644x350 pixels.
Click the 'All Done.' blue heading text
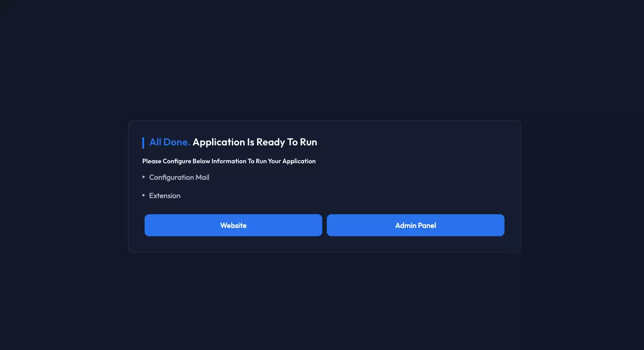(169, 142)
